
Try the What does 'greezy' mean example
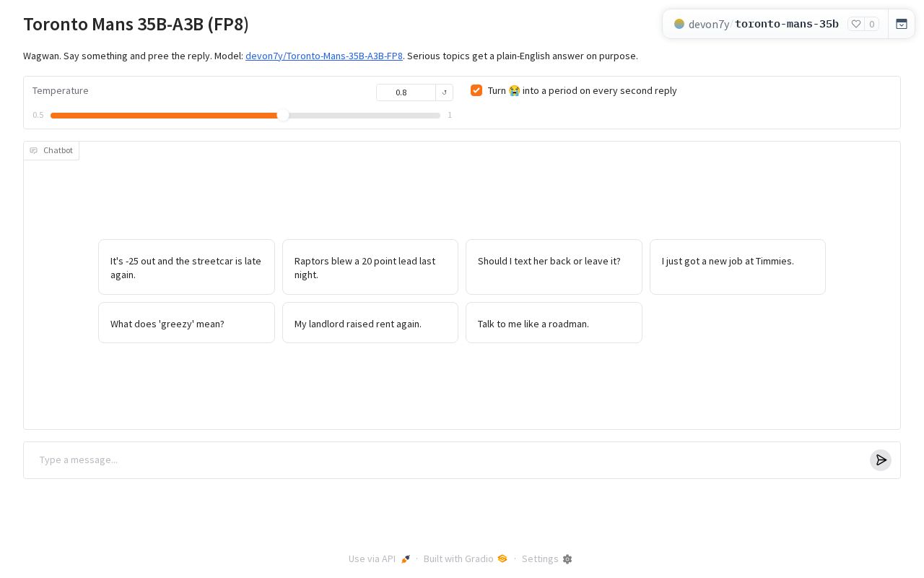click(x=186, y=323)
